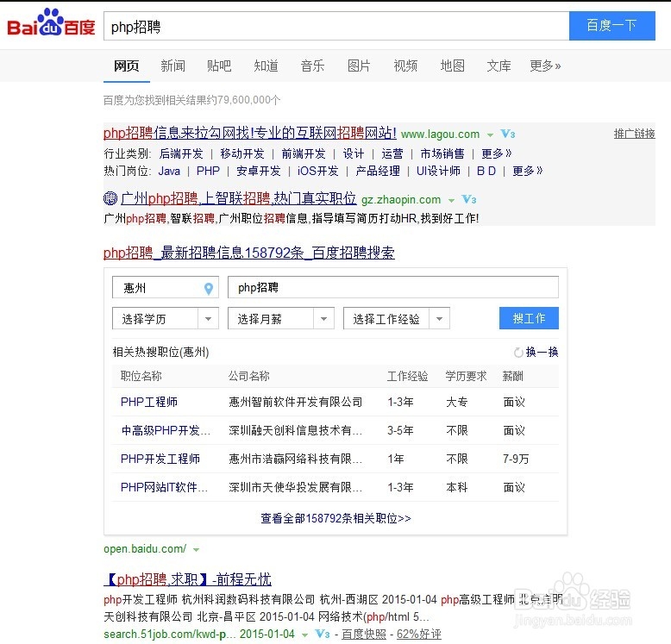Click the 7-9万 salary cell

coord(516,459)
